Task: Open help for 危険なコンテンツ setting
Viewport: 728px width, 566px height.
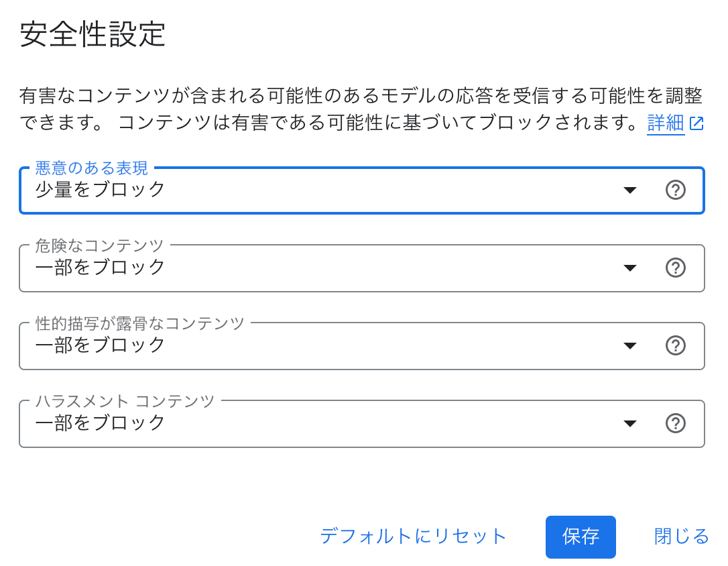Action: coord(676,268)
